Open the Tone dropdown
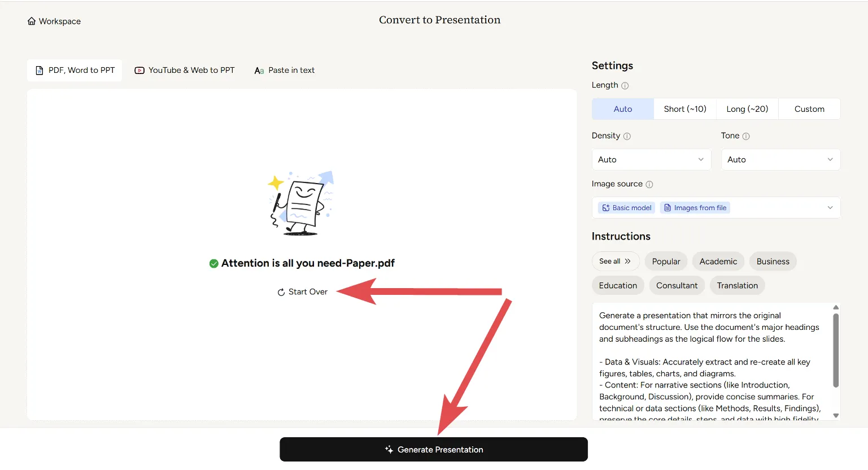The height and width of the screenshot is (470, 868). (x=780, y=160)
